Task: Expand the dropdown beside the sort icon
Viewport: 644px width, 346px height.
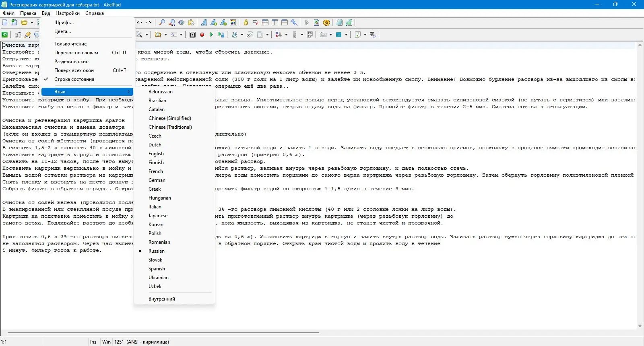Action: (x=286, y=35)
